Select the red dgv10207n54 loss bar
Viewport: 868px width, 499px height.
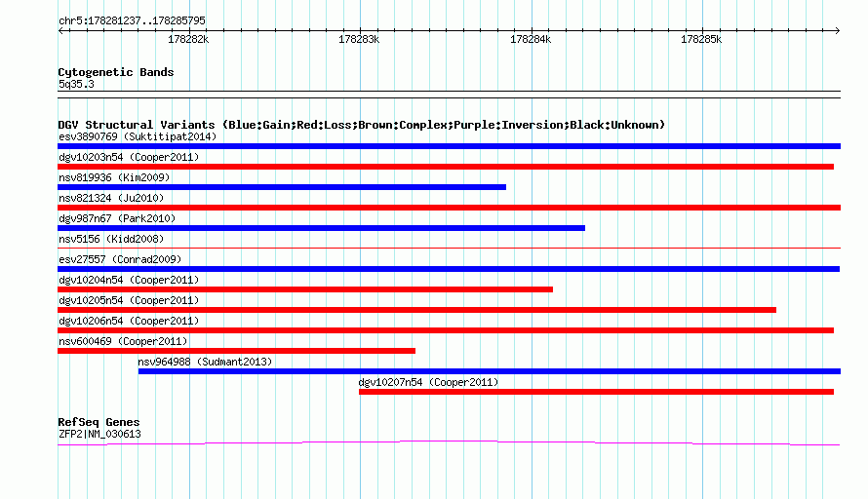click(596, 392)
